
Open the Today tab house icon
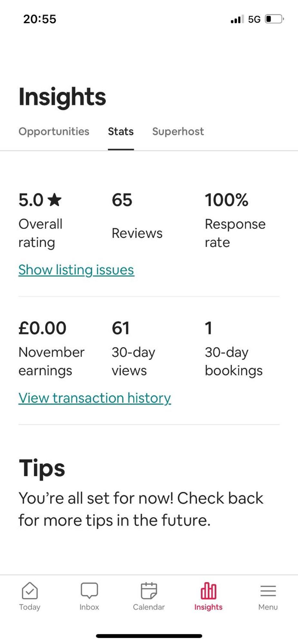pos(30,591)
